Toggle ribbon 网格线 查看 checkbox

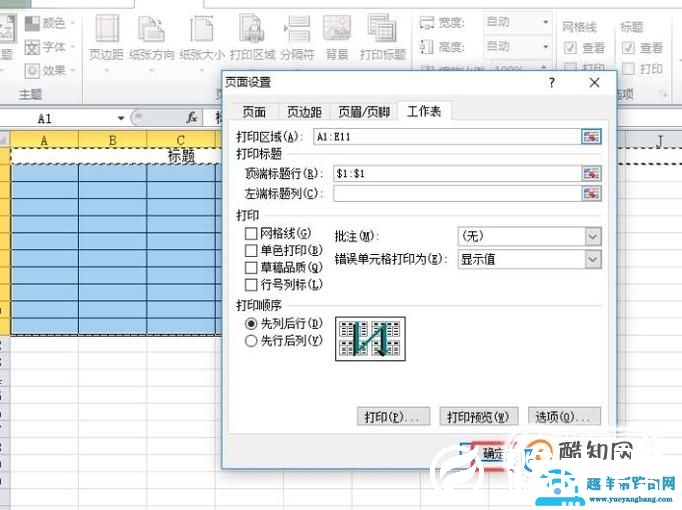(x=570, y=47)
